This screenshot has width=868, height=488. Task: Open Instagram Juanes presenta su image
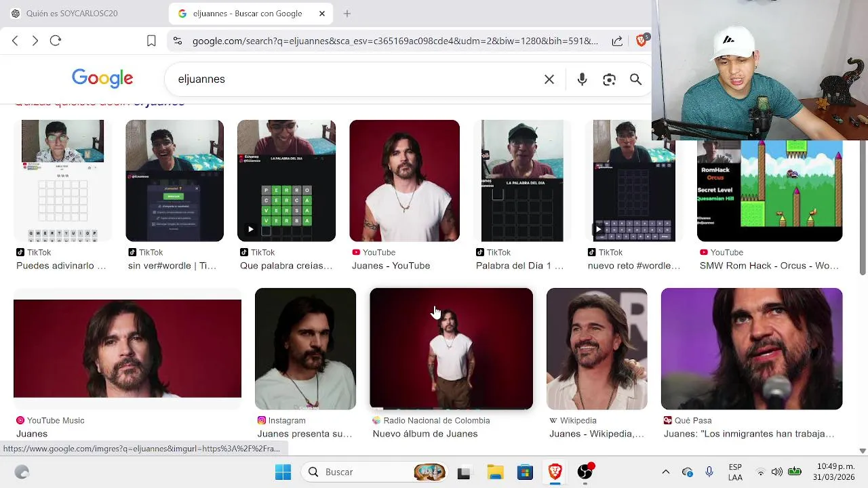pyautogui.click(x=305, y=348)
